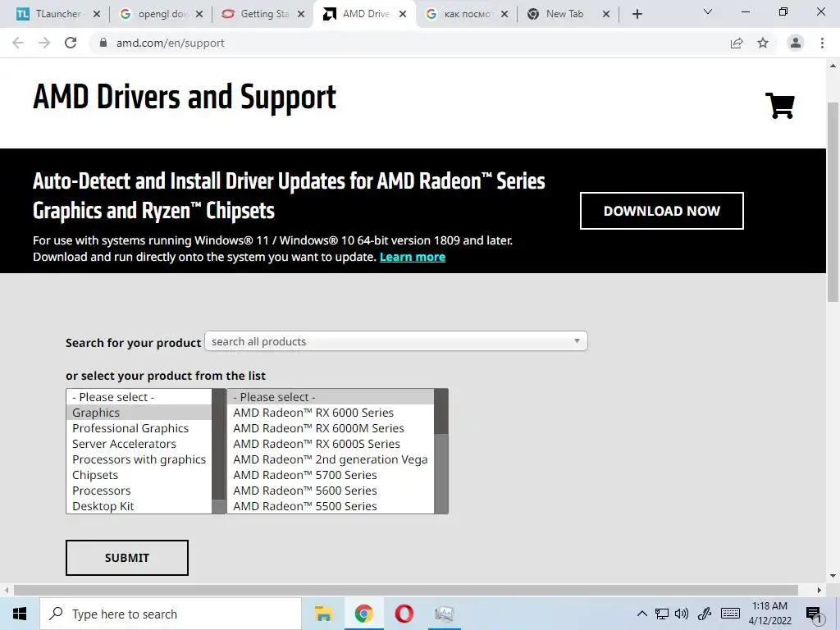The width and height of the screenshot is (840, 630).
Task: Click the address bar URL
Action: 171,43
